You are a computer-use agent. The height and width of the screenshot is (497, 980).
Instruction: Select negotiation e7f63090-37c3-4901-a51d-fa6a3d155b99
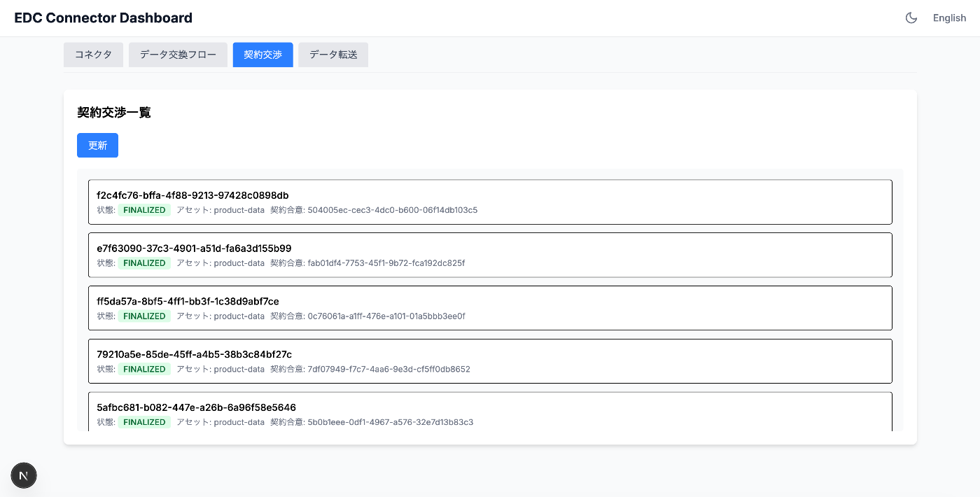(x=194, y=248)
